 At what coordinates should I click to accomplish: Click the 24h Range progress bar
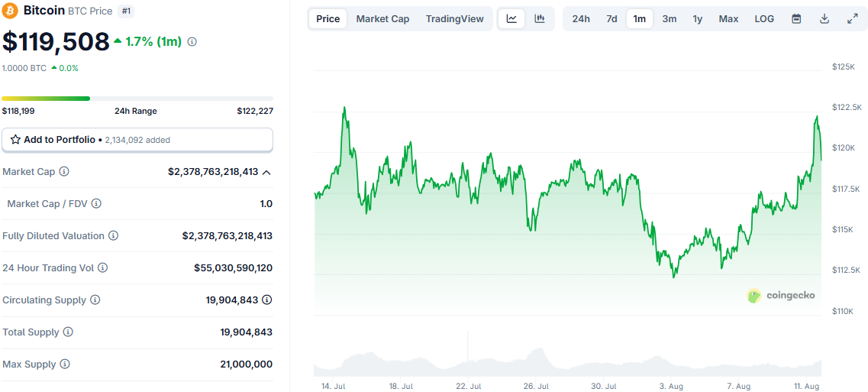click(137, 99)
